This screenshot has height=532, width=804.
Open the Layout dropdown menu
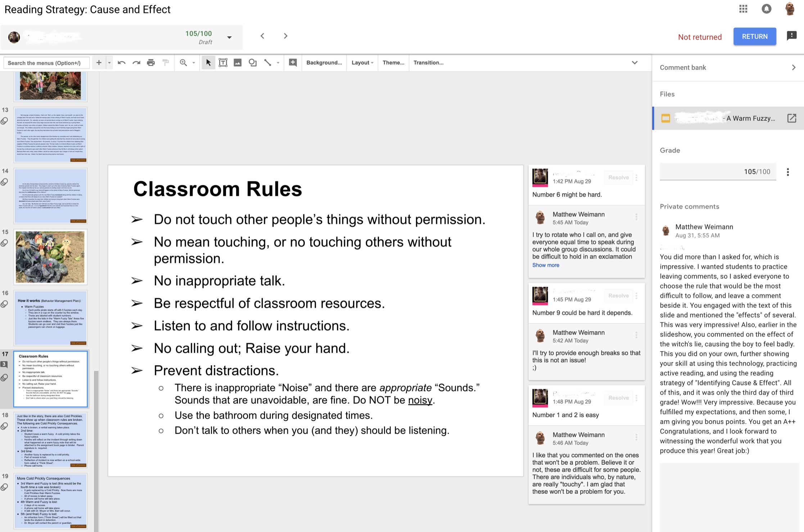(x=362, y=63)
